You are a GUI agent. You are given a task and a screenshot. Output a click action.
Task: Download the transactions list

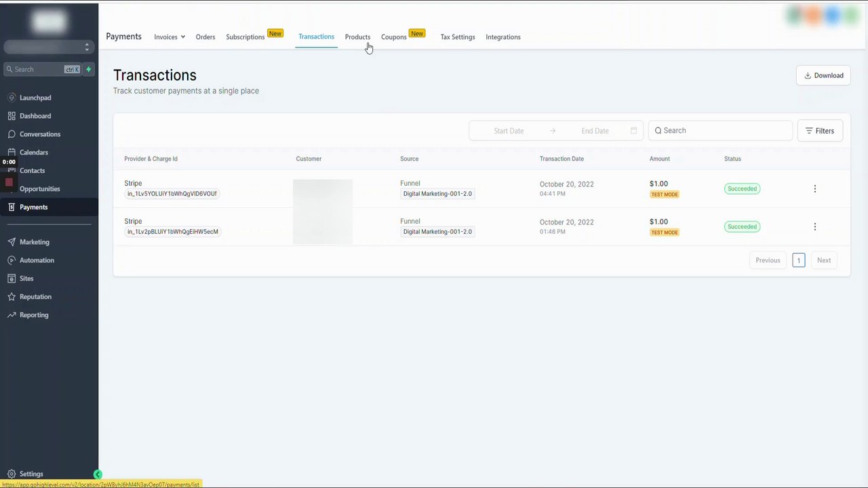(824, 75)
